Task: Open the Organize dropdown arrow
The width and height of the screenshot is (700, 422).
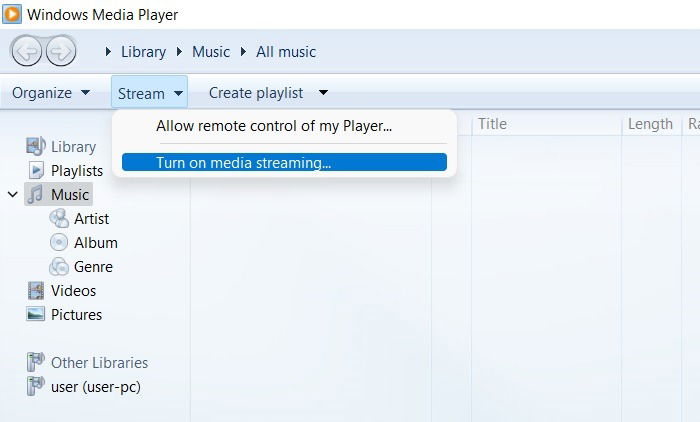Action: (85, 92)
